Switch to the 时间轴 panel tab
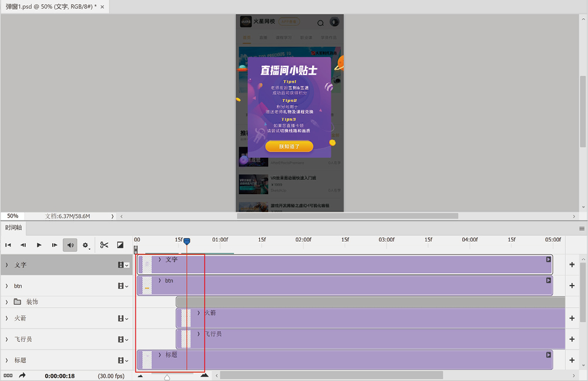 point(13,227)
